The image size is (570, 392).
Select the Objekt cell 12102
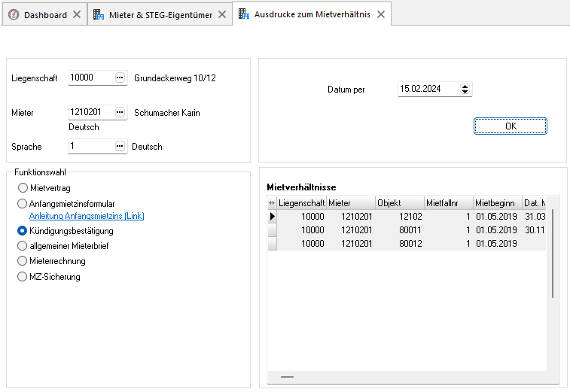(x=400, y=217)
